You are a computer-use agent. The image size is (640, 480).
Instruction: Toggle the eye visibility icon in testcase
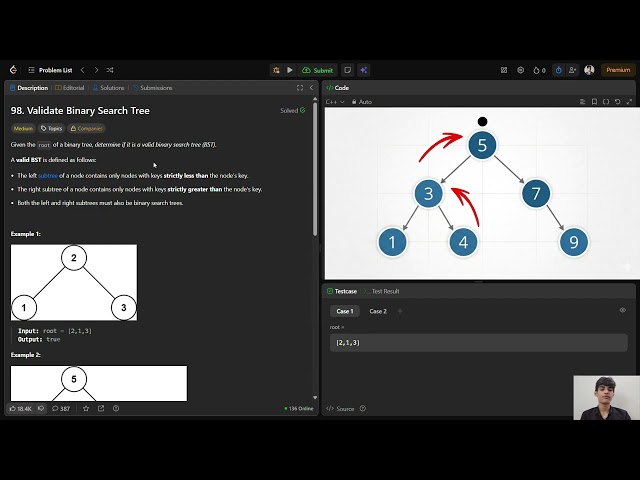coord(622,310)
